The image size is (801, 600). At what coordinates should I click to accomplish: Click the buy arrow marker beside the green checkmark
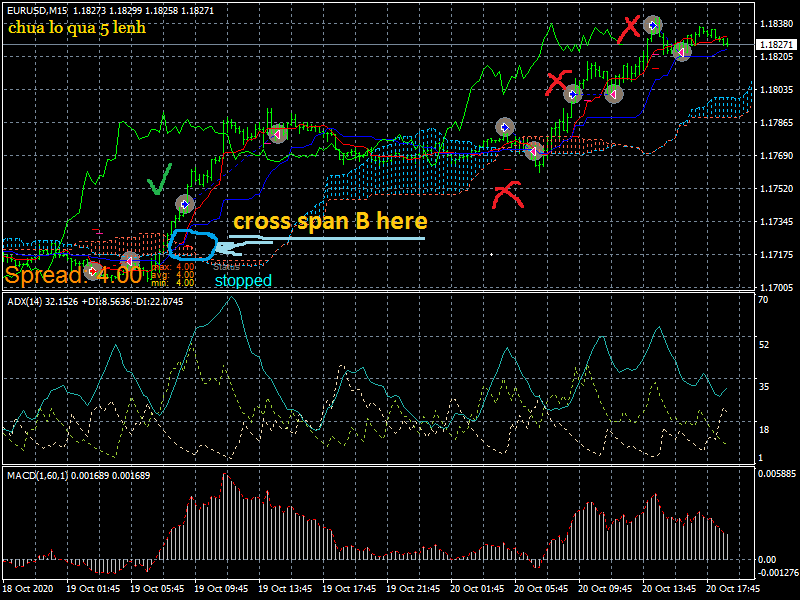185,204
